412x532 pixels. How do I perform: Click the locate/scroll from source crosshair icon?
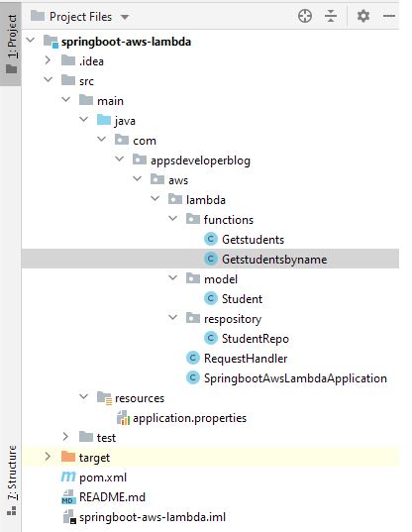[304, 16]
